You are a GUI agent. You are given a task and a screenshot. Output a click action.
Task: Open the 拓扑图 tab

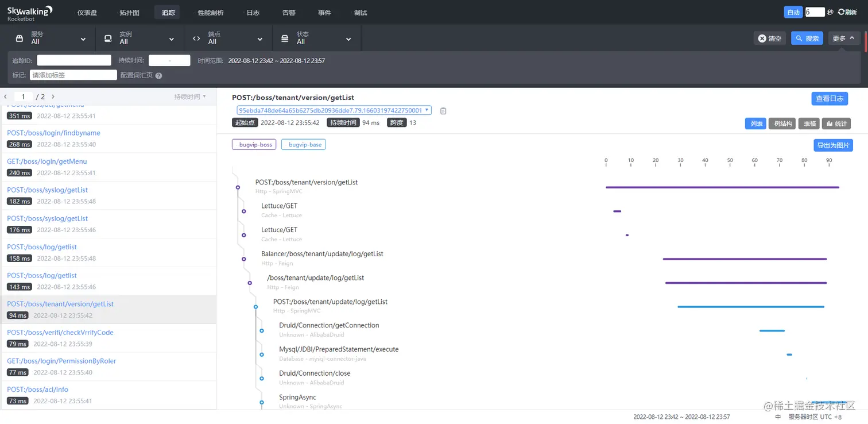click(x=129, y=13)
